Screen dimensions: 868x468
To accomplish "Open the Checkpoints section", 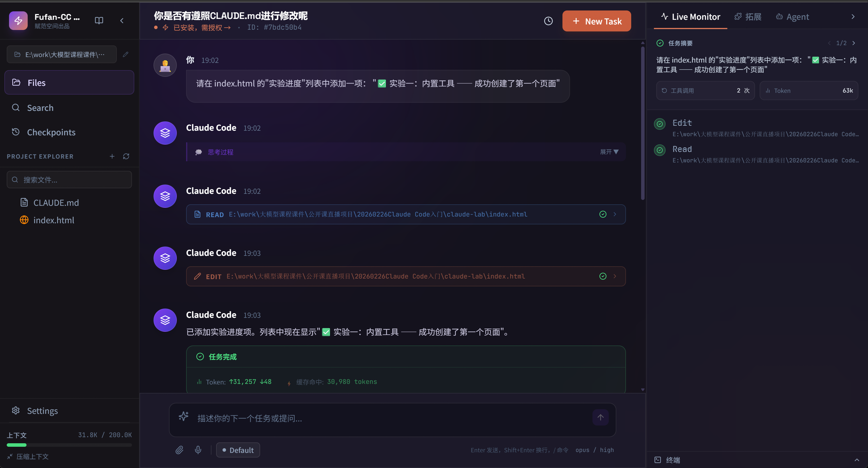I will click(x=69, y=132).
